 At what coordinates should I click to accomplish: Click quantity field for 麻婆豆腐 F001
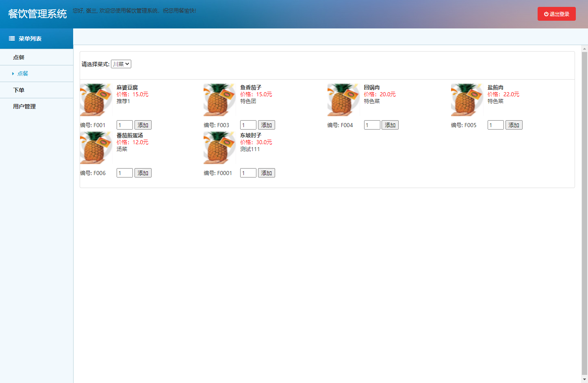125,125
